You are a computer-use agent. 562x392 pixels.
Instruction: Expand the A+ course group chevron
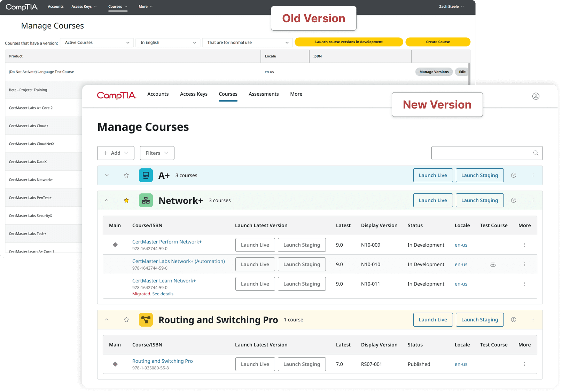[x=107, y=175]
